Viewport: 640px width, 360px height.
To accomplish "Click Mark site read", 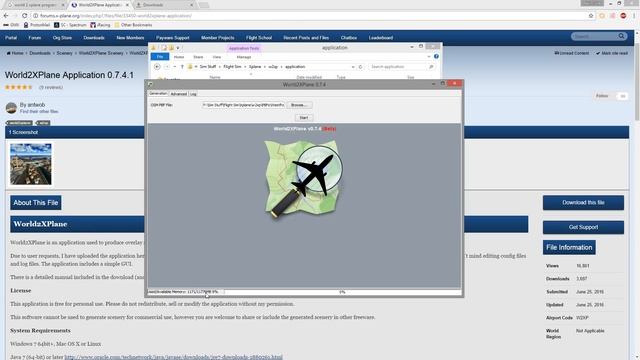I will pyautogui.click(x=612, y=53).
